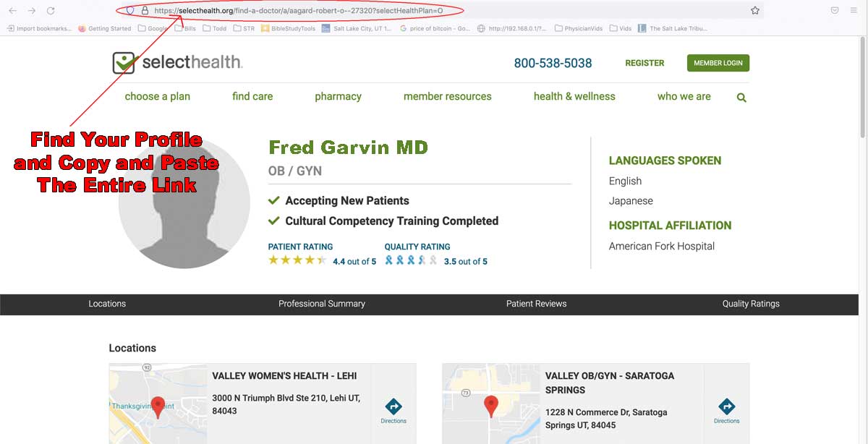Viewport: 868px width, 444px height.
Task: Click the REGISTER link
Action: click(644, 63)
